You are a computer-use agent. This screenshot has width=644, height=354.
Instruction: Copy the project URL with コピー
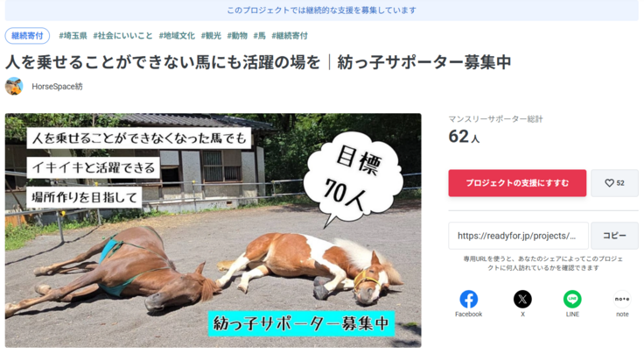[614, 236]
